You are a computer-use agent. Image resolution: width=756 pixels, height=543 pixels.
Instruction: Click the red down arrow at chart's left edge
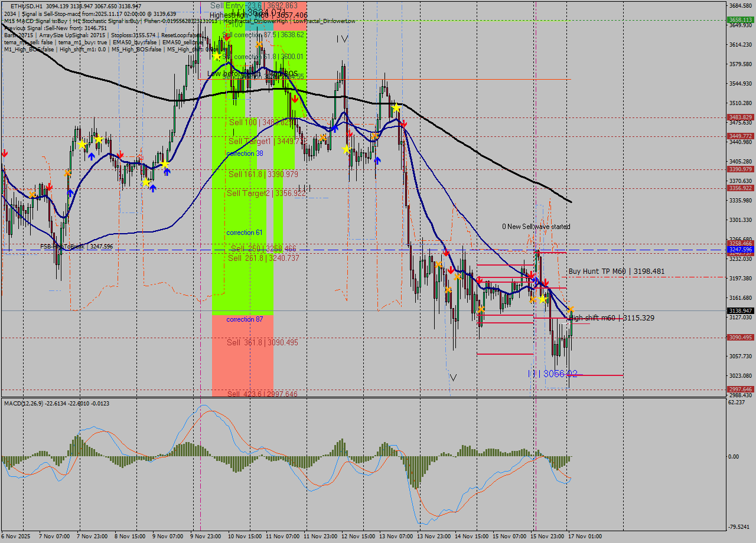coord(5,153)
